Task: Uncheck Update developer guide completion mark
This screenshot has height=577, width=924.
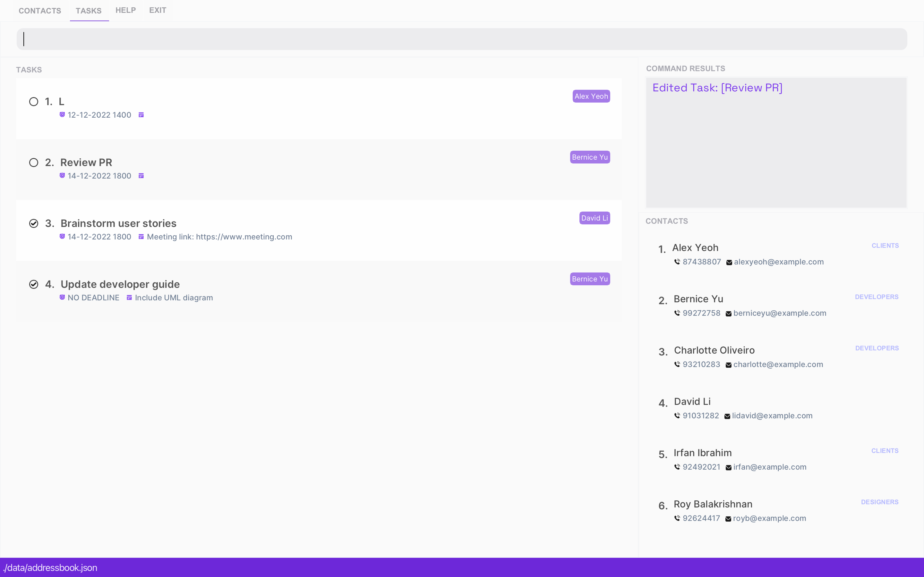Action: 34,284
